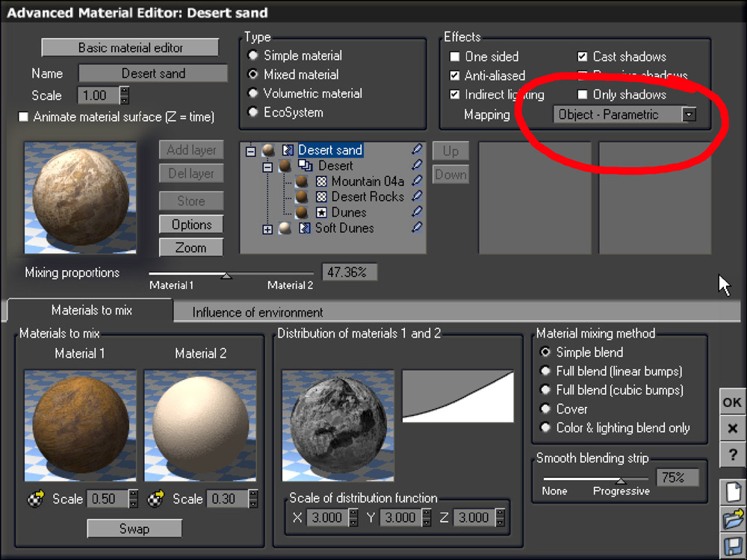Click the sphere icon of Mountain 04a layer
The height and width of the screenshot is (560, 747).
[x=301, y=181]
